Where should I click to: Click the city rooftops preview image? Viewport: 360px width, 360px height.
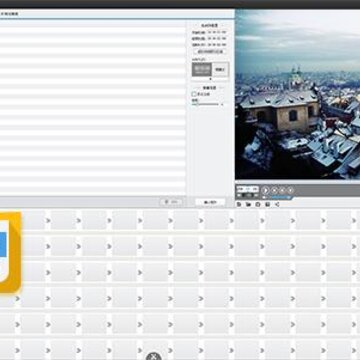(x=297, y=94)
